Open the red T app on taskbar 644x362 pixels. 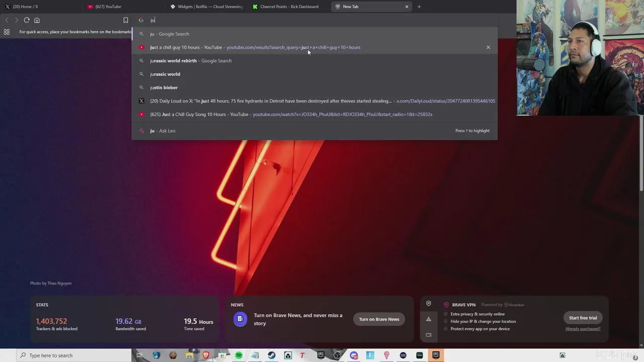pos(302,355)
